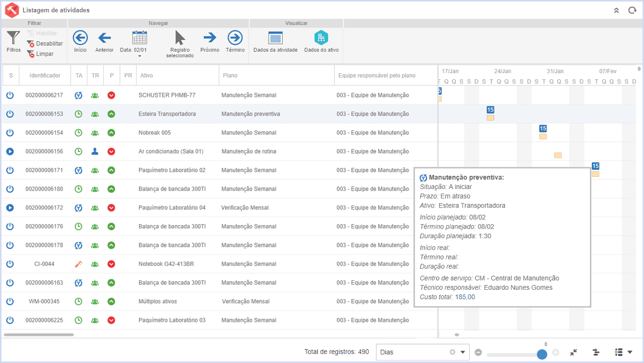644x363 pixels.
Task: Click the Anterior back arrow
Action: (x=104, y=41)
